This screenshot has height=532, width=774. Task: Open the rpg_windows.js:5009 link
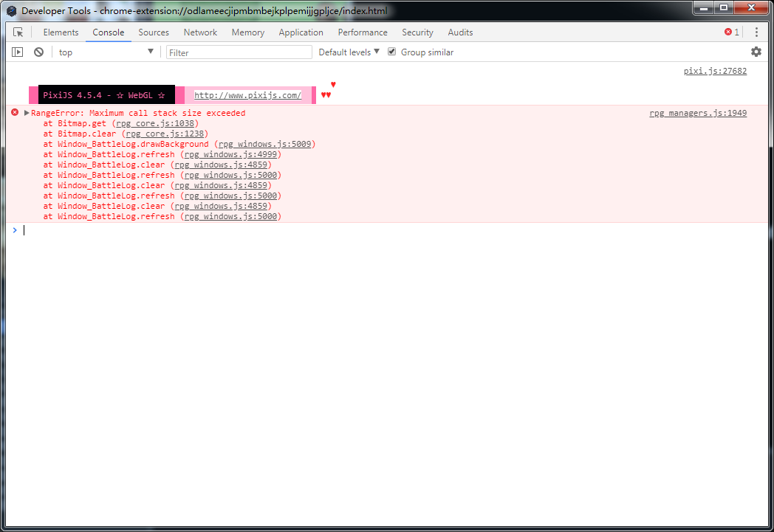tap(265, 144)
